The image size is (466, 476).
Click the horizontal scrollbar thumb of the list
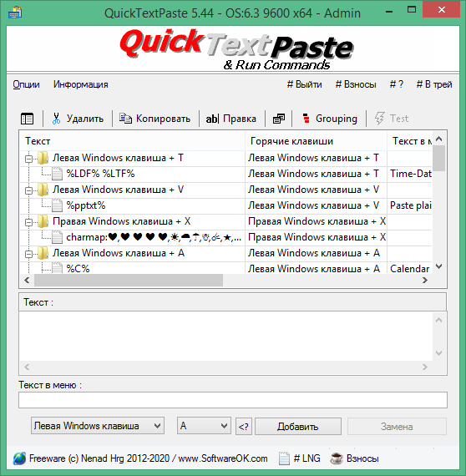129,281
